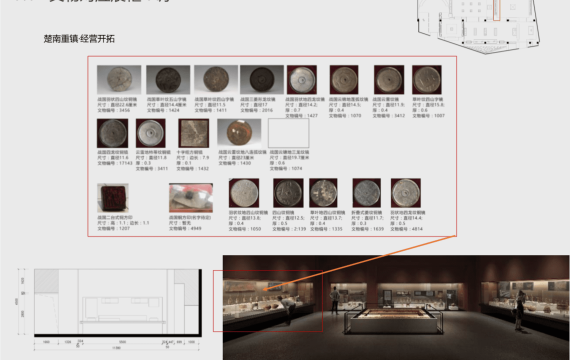Select the mirror photo numbered 1050
Viewport: 570px width, 360px height.
tap(244, 193)
